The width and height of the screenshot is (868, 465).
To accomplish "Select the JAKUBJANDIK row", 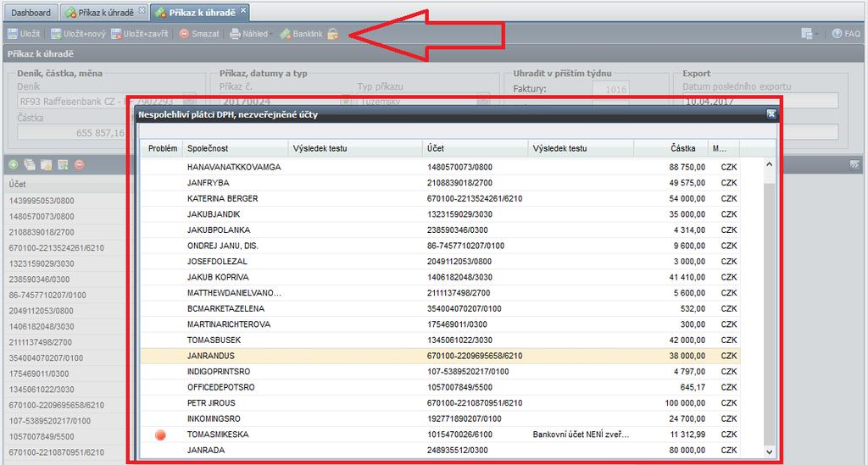I will point(440,214).
